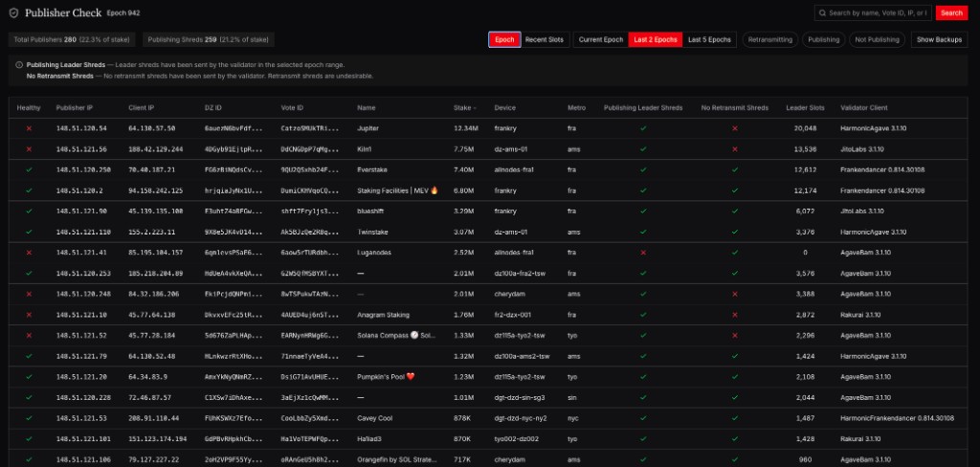Click the green publishing checkmark for Twinstake
The image size is (980, 467).
[642, 231]
